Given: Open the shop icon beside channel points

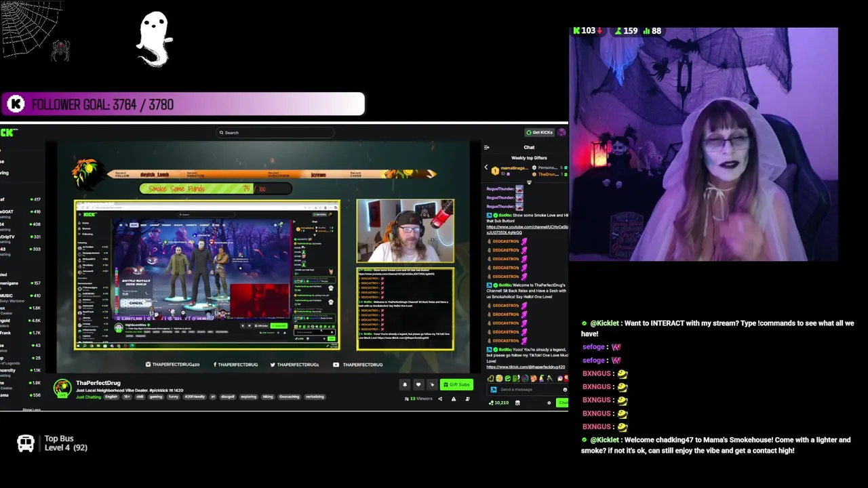Looking at the screenshot, I should (517, 403).
